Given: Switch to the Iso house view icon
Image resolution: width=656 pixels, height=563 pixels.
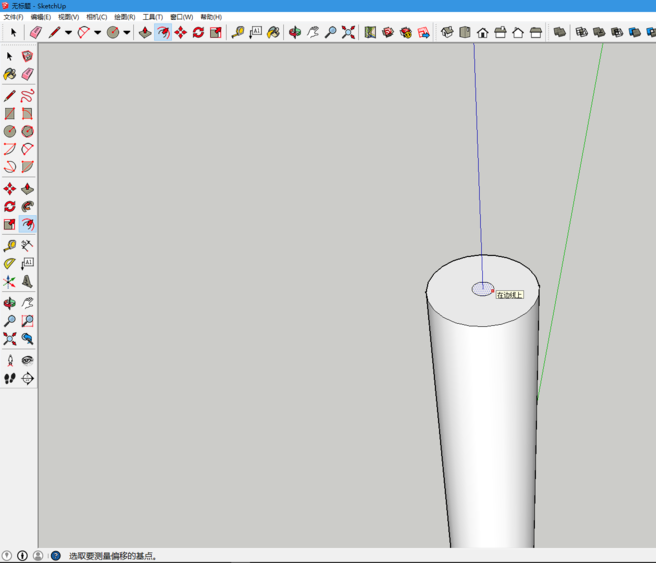Looking at the screenshot, I should (x=447, y=33).
